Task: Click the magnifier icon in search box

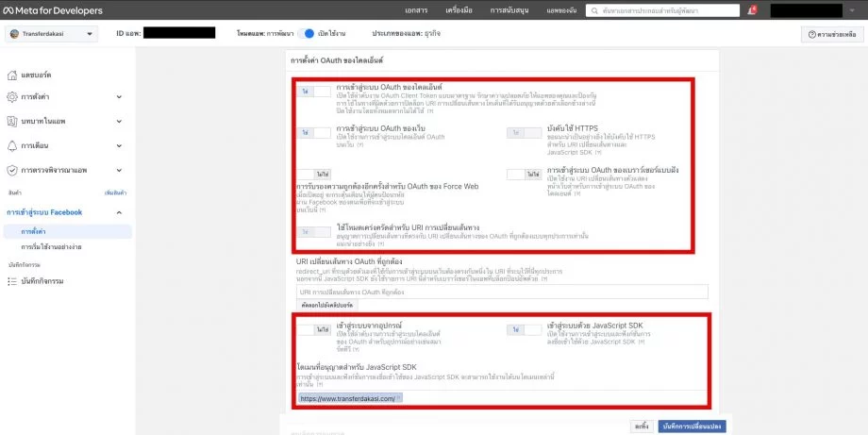Action: [594, 10]
